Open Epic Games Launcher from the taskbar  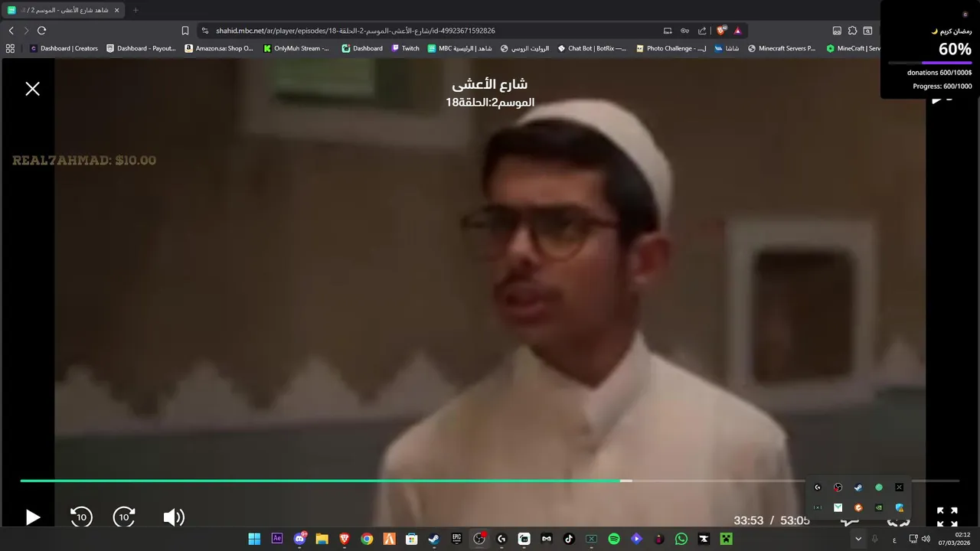pos(456,539)
